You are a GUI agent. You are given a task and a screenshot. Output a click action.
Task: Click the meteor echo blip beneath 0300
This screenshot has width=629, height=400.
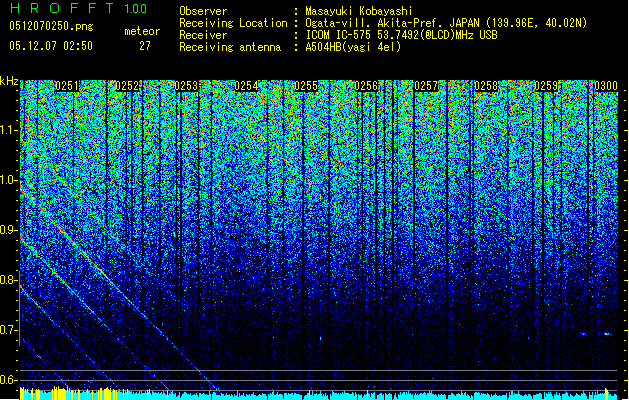(x=607, y=334)
